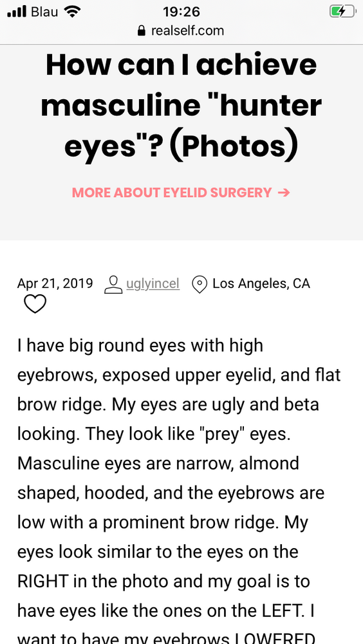This screenshot has width=363, height=644.
Task: Tap the Wi-Fi status icon
Action: pos(73,12)
